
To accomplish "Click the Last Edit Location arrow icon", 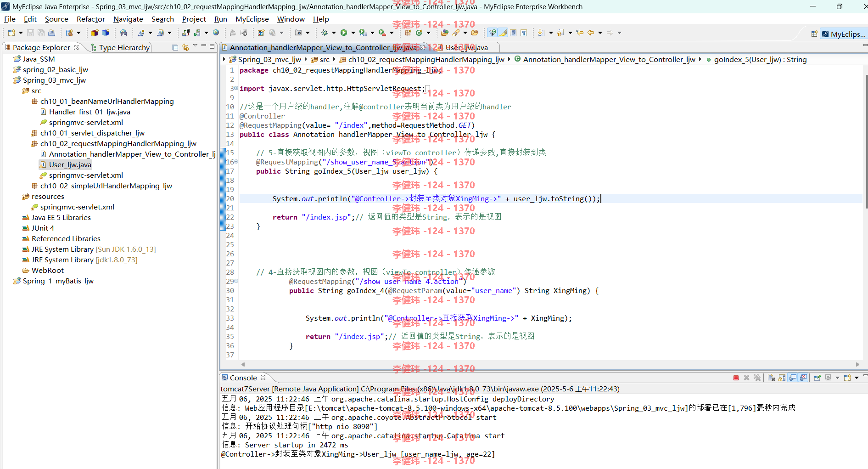I will point(580,33).
